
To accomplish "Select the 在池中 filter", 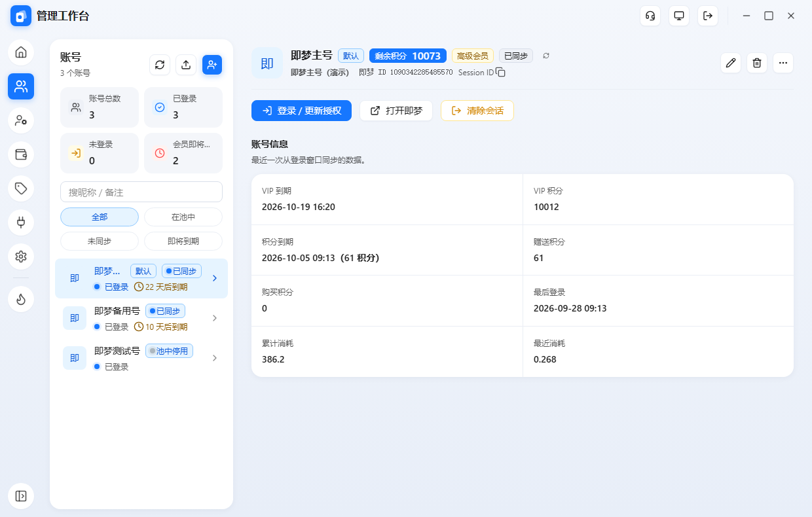I will click(x=183, y=217).
